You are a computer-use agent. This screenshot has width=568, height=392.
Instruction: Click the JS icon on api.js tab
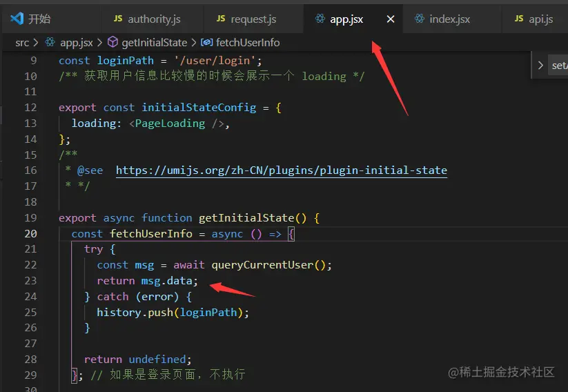tap(519, 19)
